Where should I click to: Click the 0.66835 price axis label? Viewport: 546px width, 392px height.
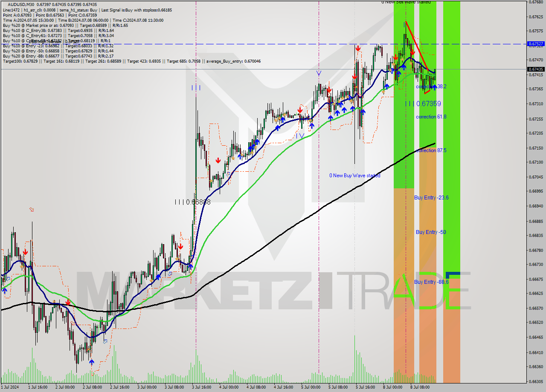[x=536, y=236]
